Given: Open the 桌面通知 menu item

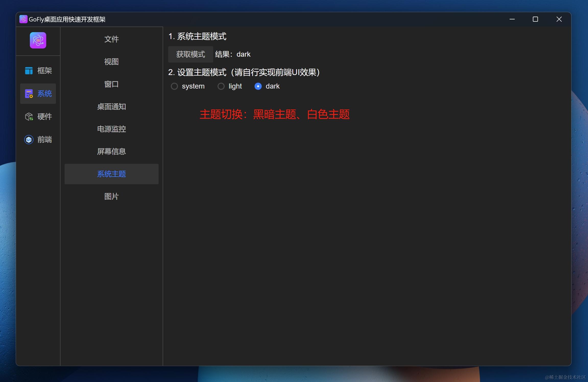Looking at the screenshot, I should pos(112,107).
